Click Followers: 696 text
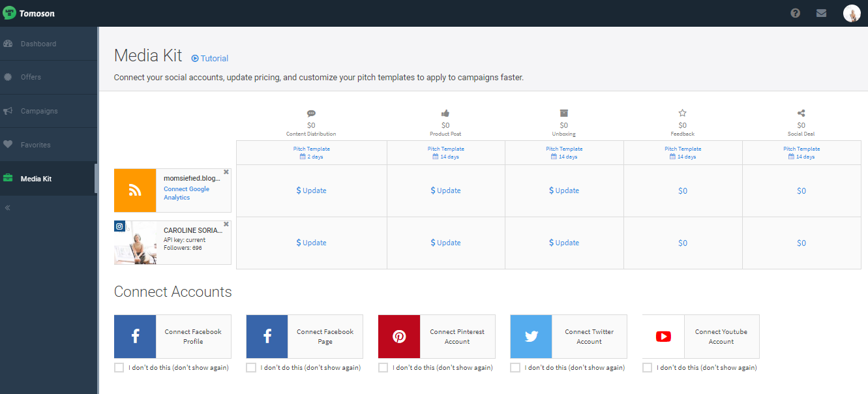The width and height of the screenshot is (868, 394). point(183,249)
